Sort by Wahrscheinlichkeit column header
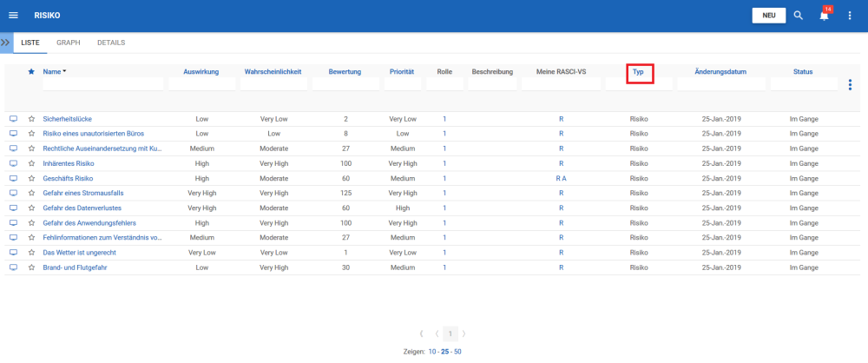Screen dimensions: 868x363 pyautogui.click(x=273, y=71)
